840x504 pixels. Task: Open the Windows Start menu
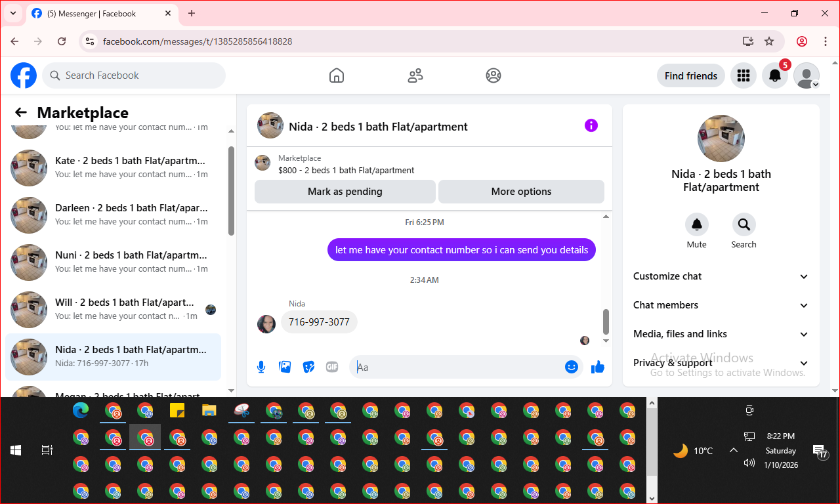16,450
